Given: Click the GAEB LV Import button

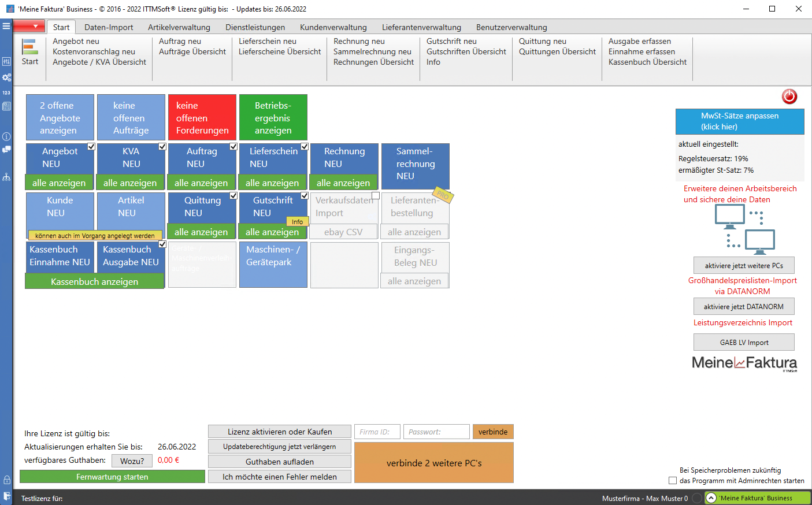Looking at the screenshot, I should pyautogui.click(x=744, y=342).
